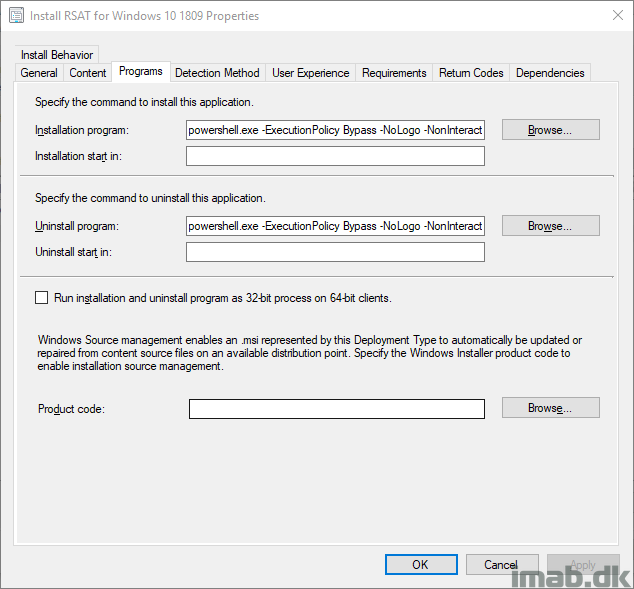
Task: Click the Uninstall program field
Action: [335, 226]
